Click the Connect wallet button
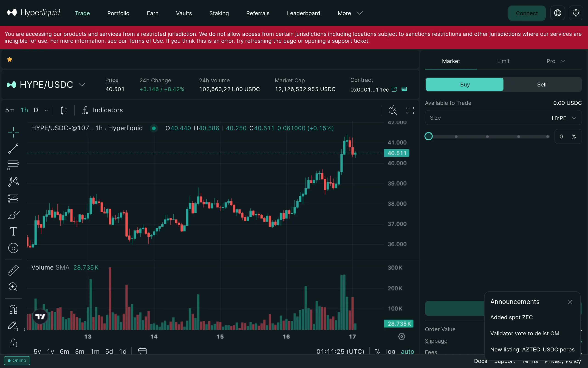 tap(526, 13)
